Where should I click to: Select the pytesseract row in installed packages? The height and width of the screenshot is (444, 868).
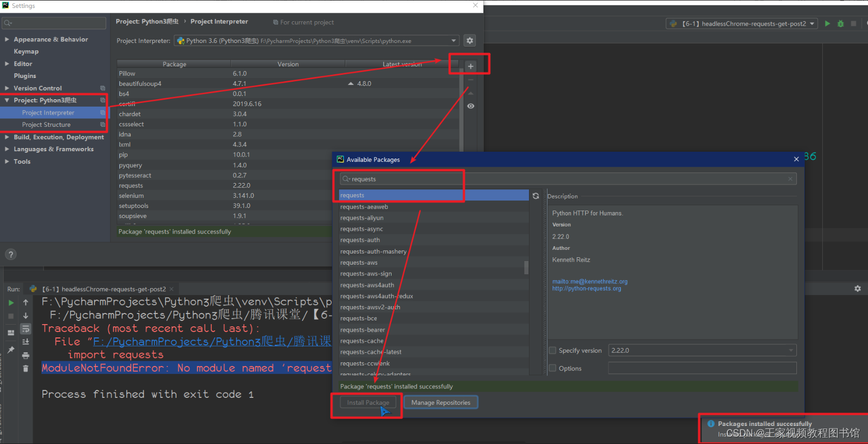(224, 176)
